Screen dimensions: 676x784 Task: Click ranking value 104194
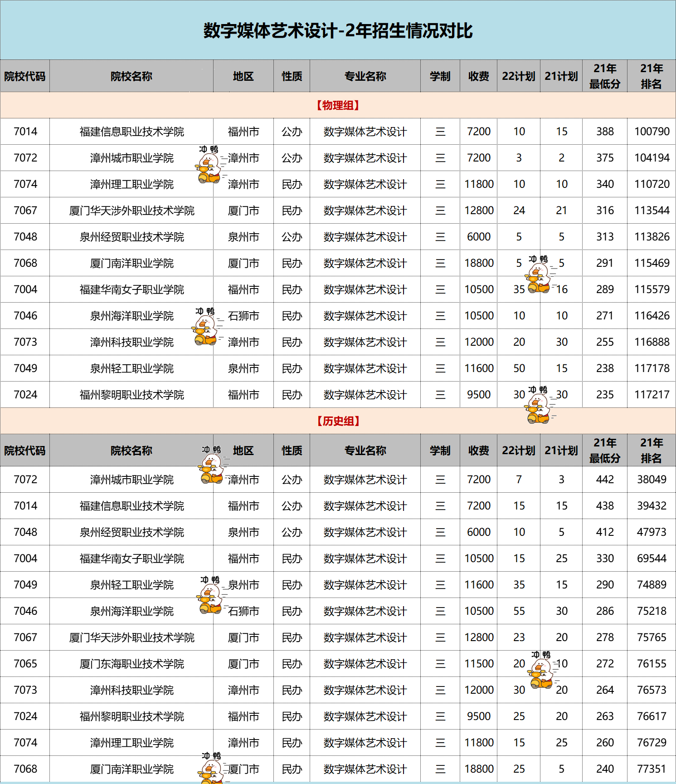(652, 158)
